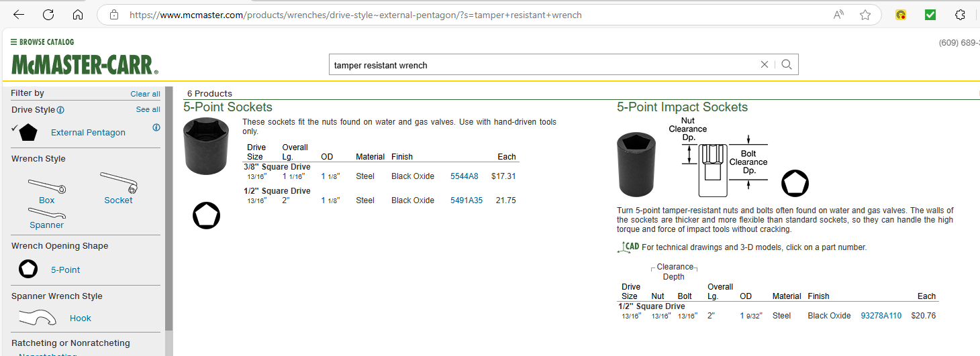The width and height of the screenshot is (980, 356).
Task: Clear all filters
Action: (145, 94)
